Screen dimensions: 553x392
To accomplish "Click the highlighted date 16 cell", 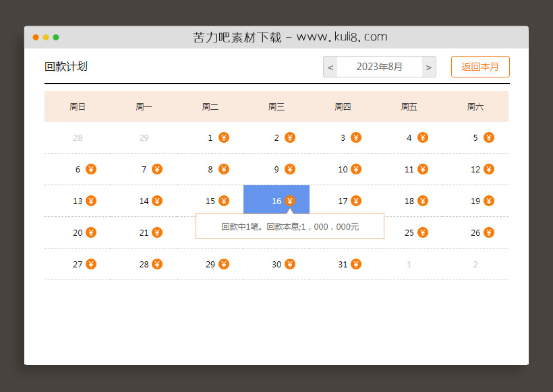I will (x=276, y=201).
